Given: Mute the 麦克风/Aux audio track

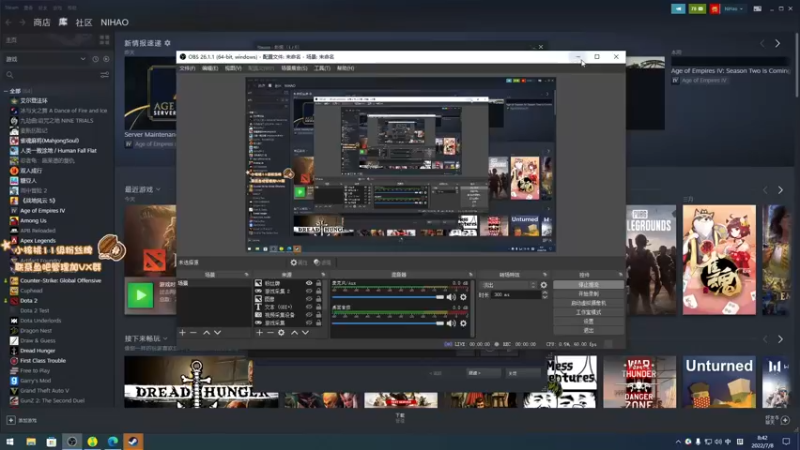Looking at the screenshot, I should click(x=451, y=297).
